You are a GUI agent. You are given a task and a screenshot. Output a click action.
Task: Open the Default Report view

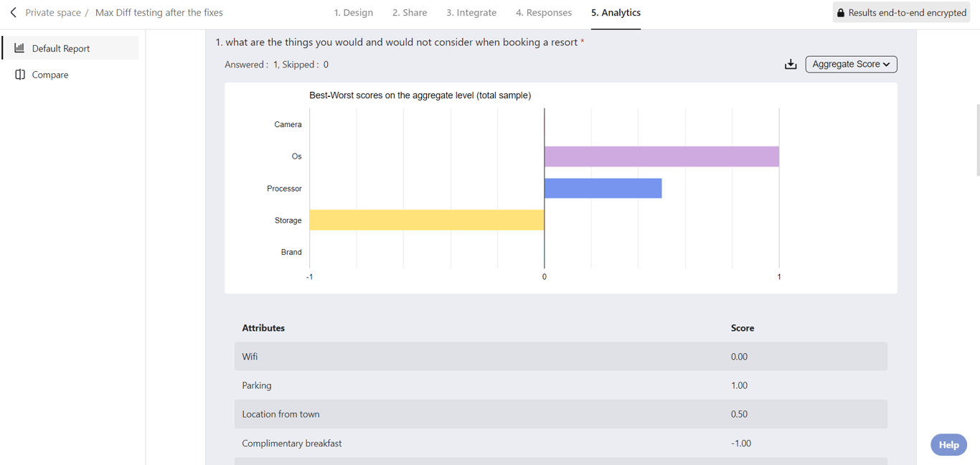pyautogui.click(x=61, y=48)
